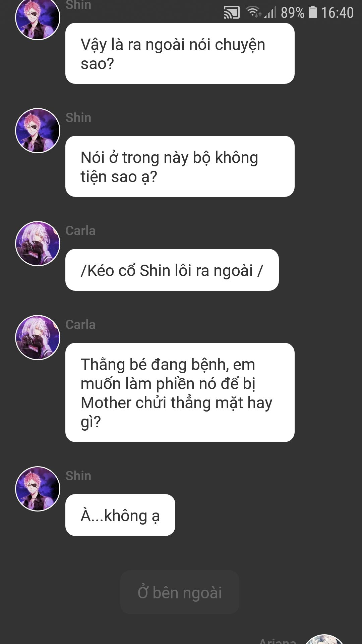Tap the cast screen icon in status bar
The image size is (362, 644).
pos(231,13)
